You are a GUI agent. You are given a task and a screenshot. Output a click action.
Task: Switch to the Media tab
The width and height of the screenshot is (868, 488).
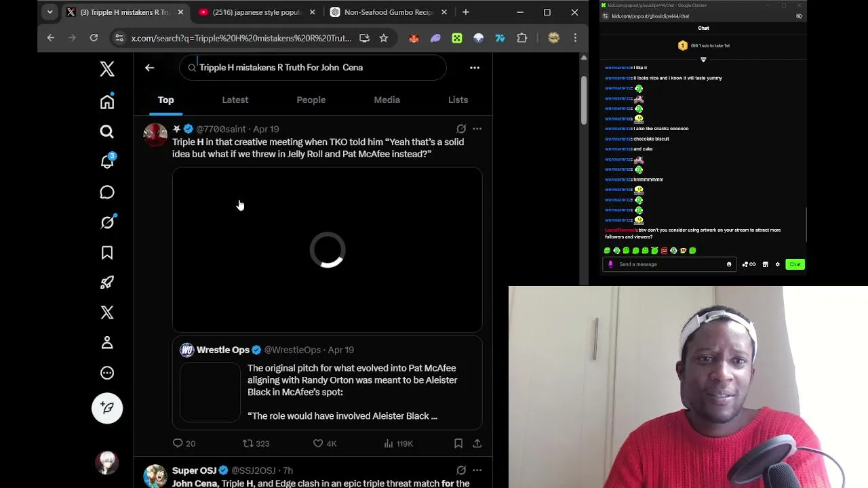pyautogui.click(x=387, y=100)
